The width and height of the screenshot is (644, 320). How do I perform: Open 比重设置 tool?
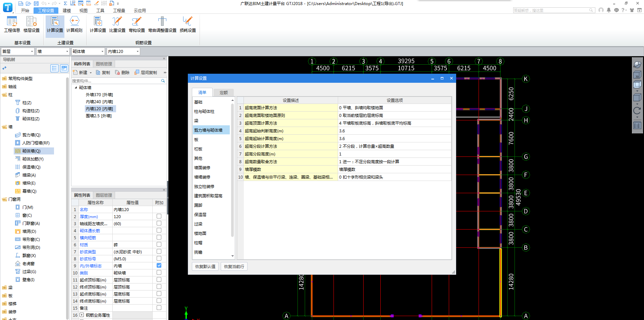click(117, 24)
